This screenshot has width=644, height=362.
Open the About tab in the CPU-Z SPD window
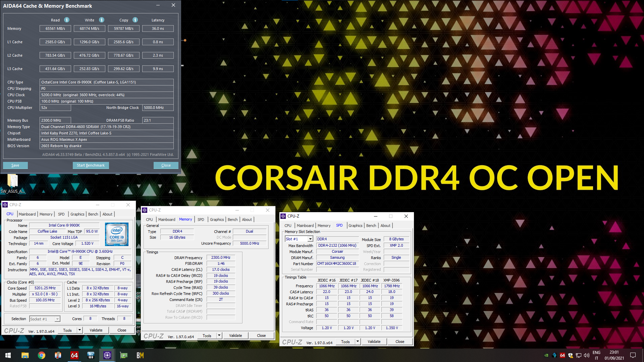tap(385, 226)
